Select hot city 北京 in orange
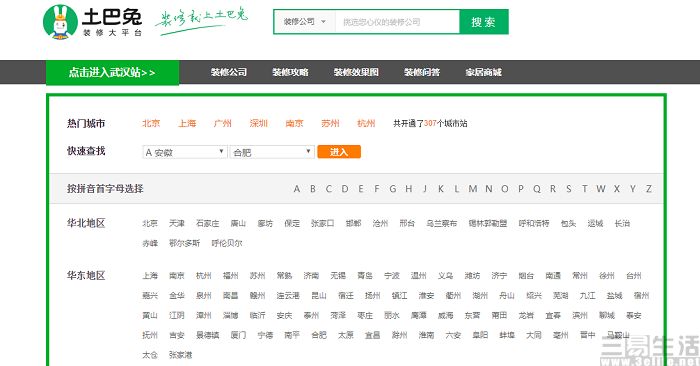 [151, 123]
